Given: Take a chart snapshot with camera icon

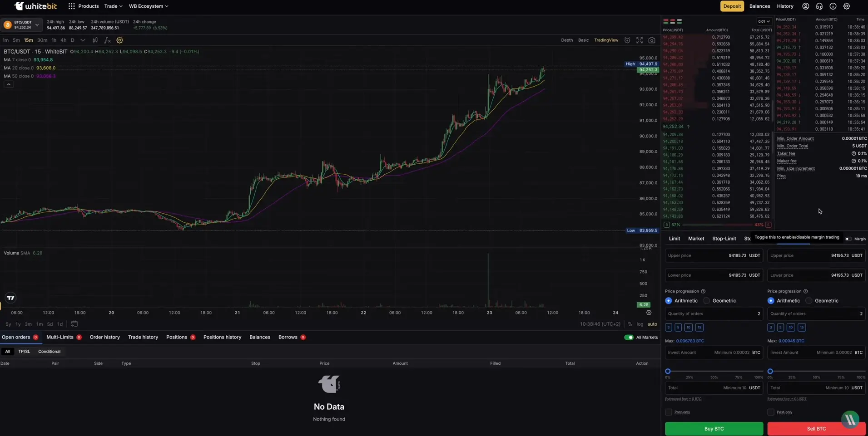Looking at the screenshot, I should point(652,40).
